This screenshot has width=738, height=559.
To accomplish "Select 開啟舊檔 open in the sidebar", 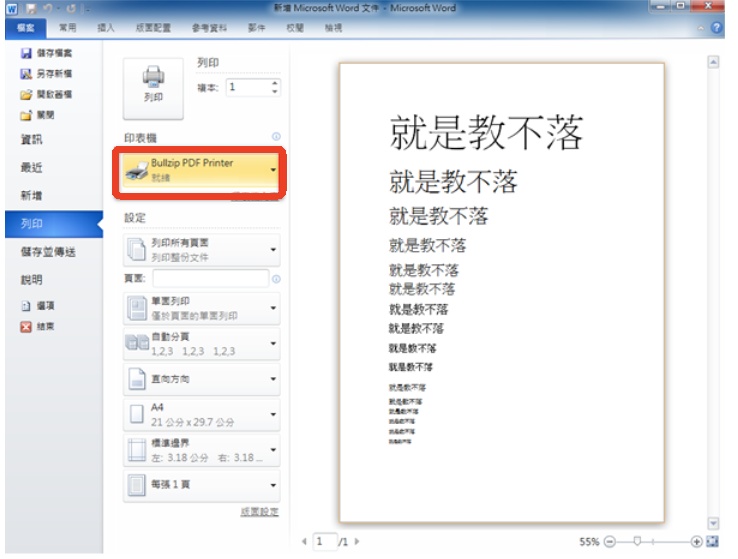I will coord(46,94).
